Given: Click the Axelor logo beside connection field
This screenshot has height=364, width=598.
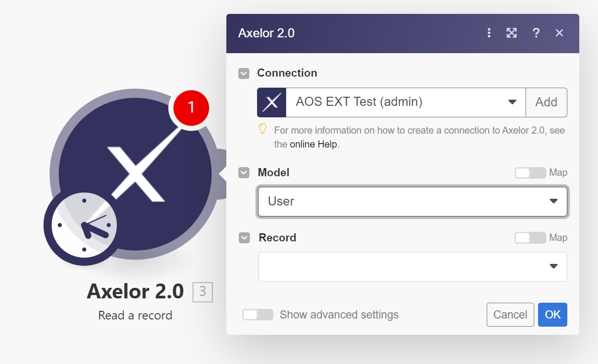Looking at the screenshot, I should [x=271, y=102].
